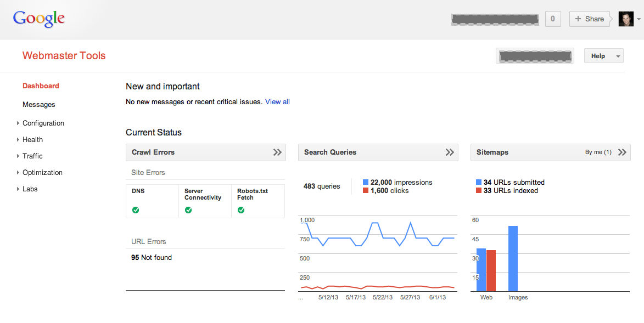Click the double-arrow icon on Crawl Errors
Screen dimensions: 644x323
pyautogui.click(x=278, y=152)
